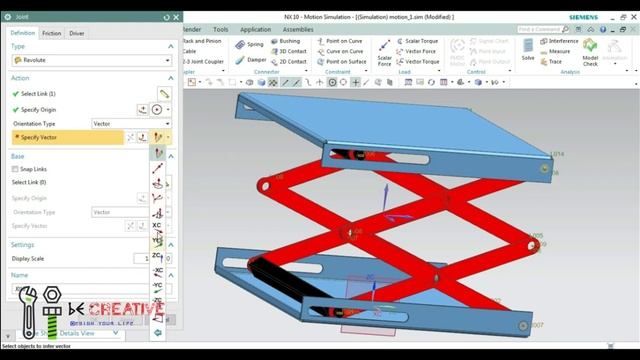Run Model Check

(x=590, y=52)
